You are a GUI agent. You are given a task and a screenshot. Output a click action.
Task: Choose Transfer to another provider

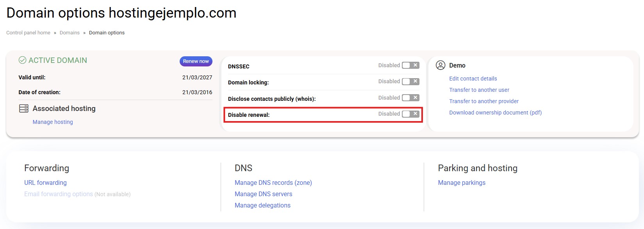click(484, 101)
